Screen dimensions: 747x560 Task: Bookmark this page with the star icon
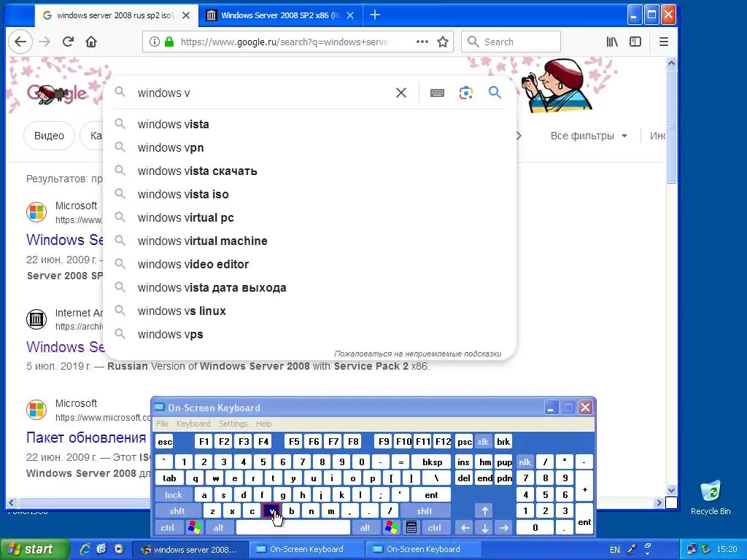pyautogui.click(x=443, y=42)
